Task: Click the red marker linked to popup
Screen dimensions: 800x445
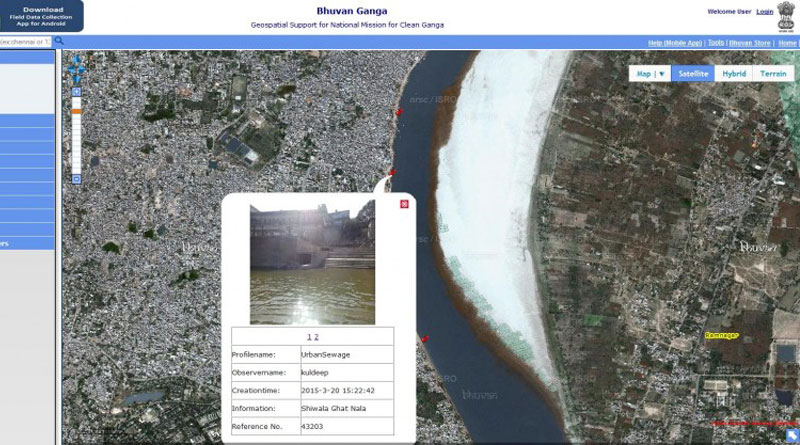Action: [x=392, y=172]
